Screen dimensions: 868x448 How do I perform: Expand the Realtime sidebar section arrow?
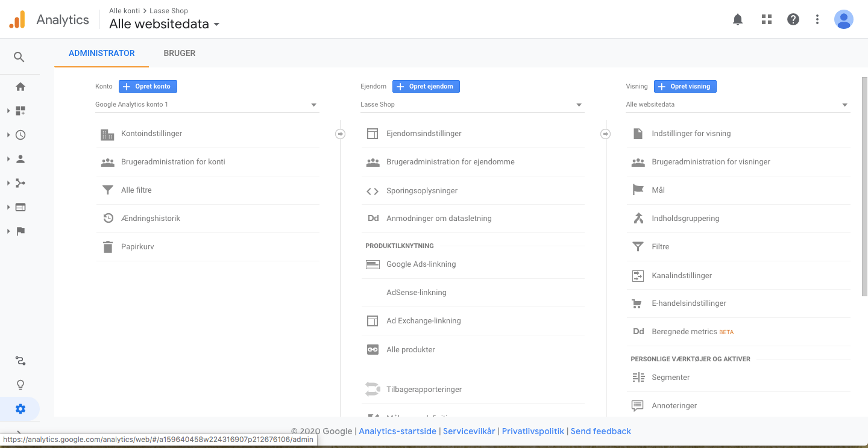pyautogui.click(x=8, y=135)
